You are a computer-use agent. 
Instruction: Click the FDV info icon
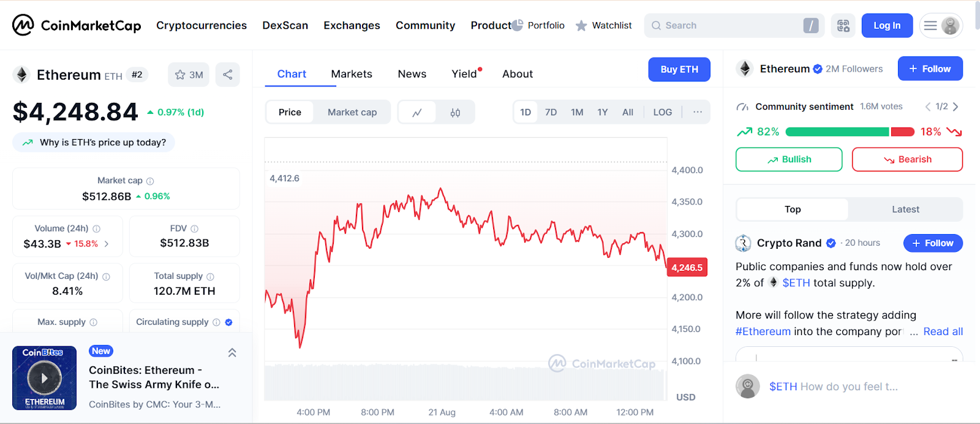195,229
